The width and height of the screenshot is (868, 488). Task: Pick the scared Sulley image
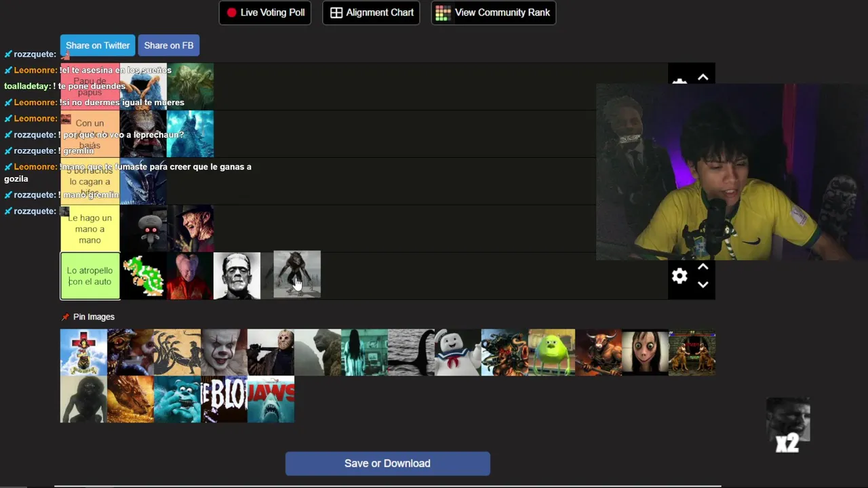177,399
